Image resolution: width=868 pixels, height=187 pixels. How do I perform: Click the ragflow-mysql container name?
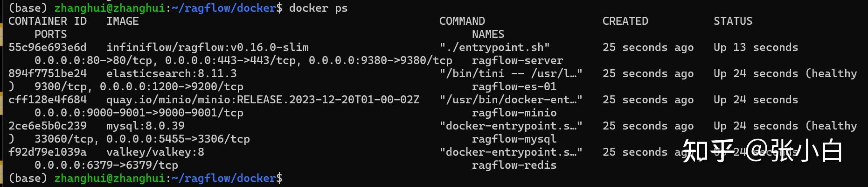(x=514, y=139)
